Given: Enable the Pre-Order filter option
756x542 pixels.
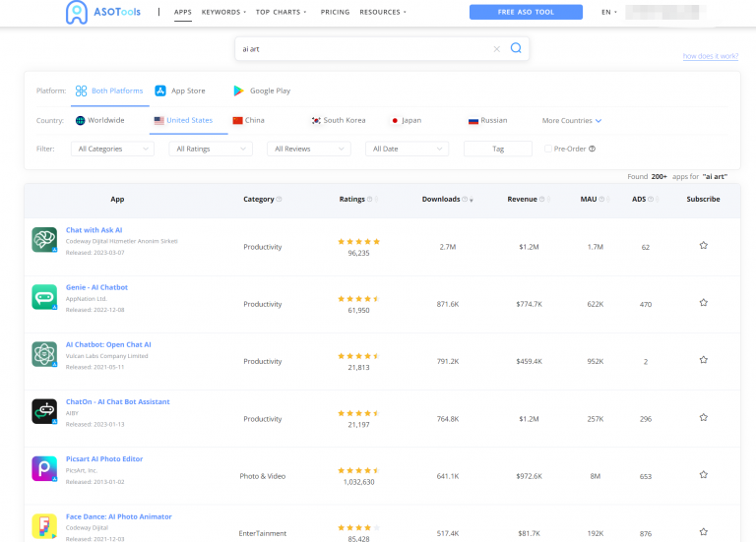Looking at the screenshot, I should (548, 149).
